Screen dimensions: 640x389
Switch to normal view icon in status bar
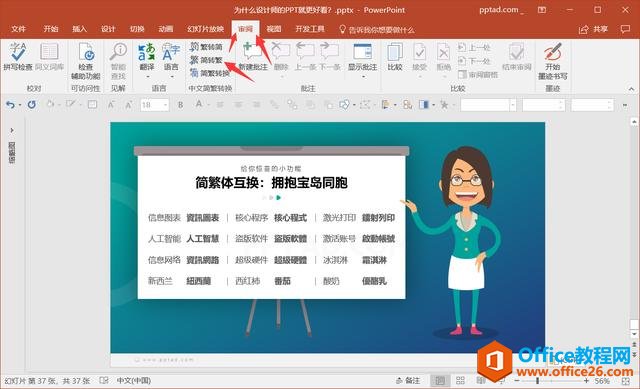click(x=440, y=380)
